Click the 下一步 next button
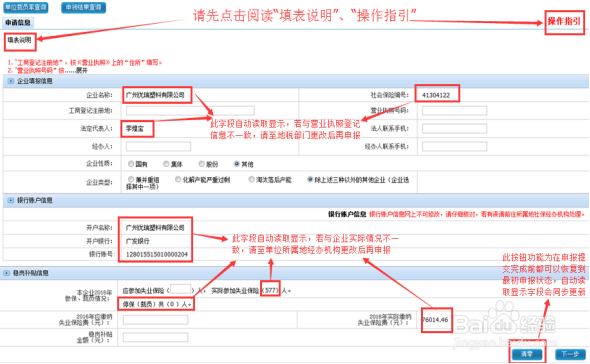Image resolution: width=590 pixels, height=364 pixels. coord(570,354)
